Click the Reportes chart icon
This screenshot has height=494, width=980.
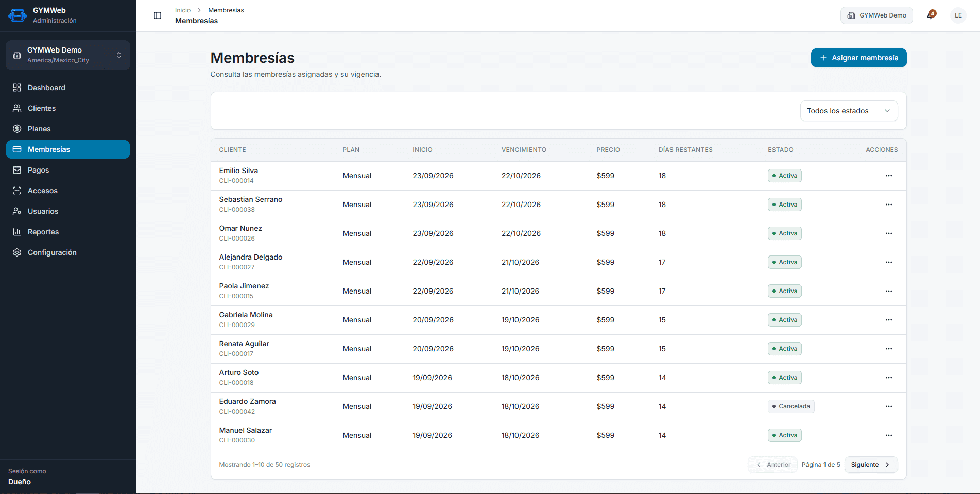pos(17,232)
